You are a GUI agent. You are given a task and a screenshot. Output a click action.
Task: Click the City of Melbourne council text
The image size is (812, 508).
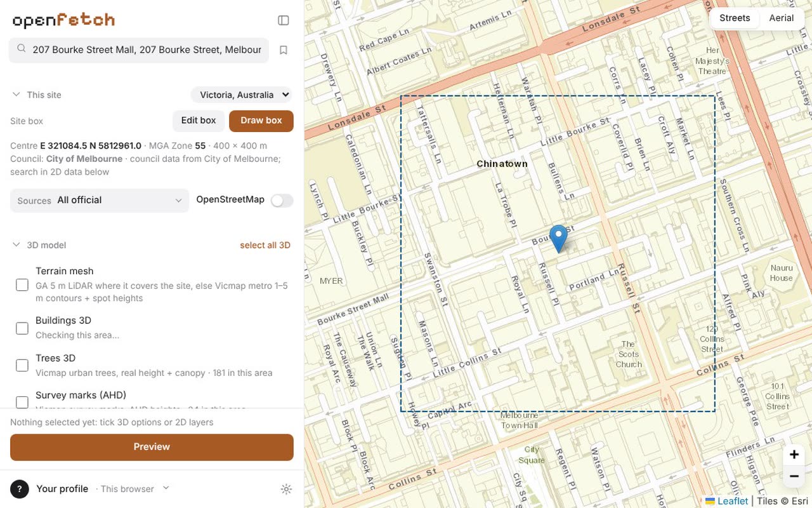(x=84, y=159)
